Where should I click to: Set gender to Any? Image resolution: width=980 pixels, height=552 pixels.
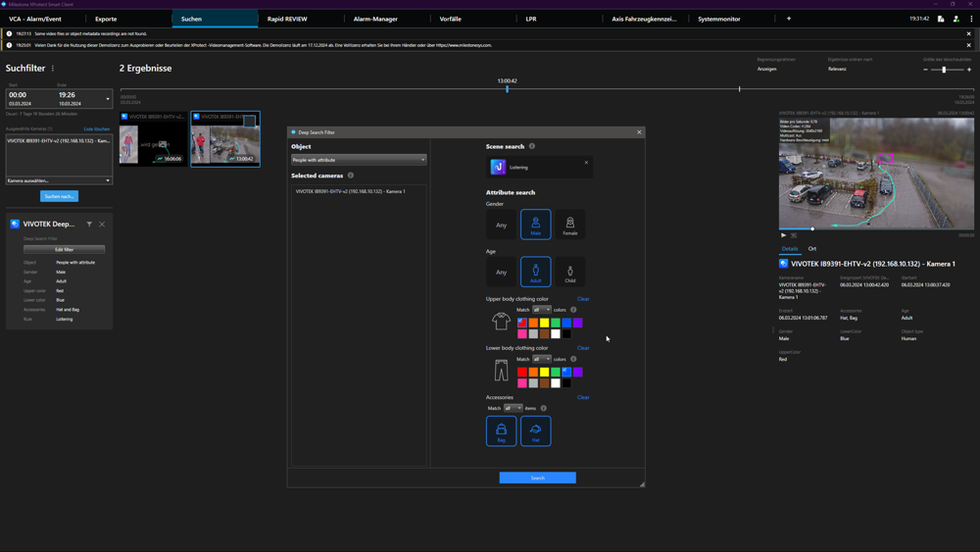[501, 225]
